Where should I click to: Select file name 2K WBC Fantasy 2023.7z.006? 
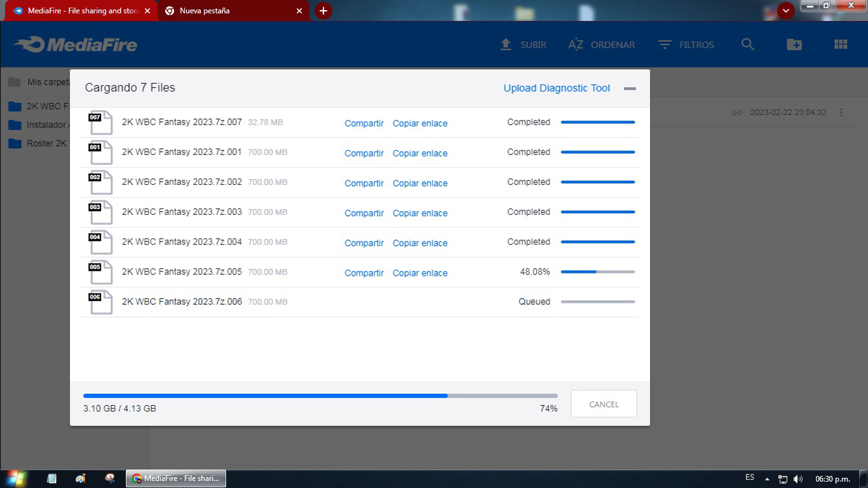click(x=182, y=301)
